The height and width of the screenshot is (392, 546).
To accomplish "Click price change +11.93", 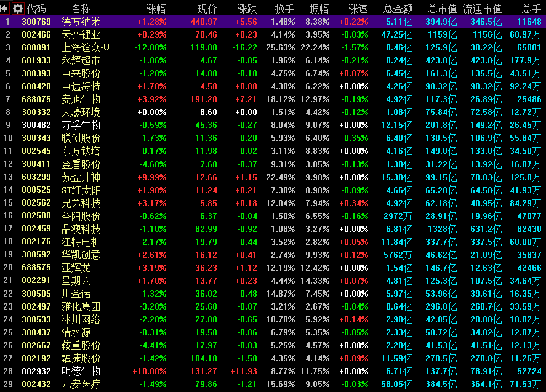I will coord(244,371).
